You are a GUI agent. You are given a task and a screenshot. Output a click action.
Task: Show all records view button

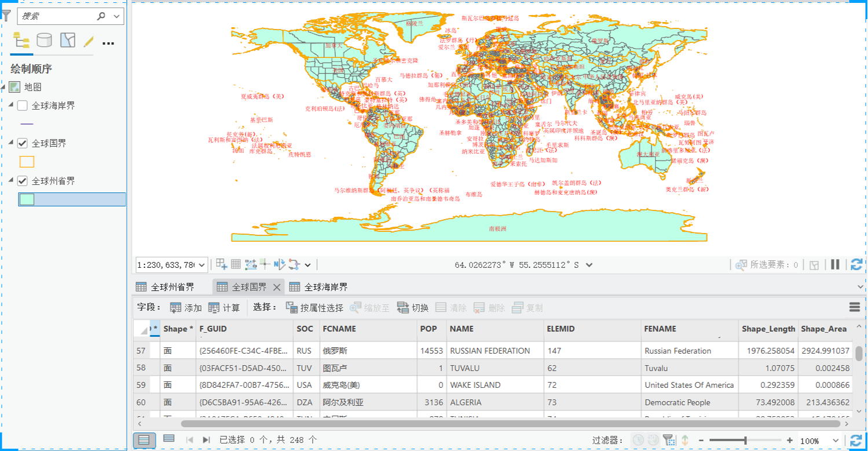pos(144,441)
